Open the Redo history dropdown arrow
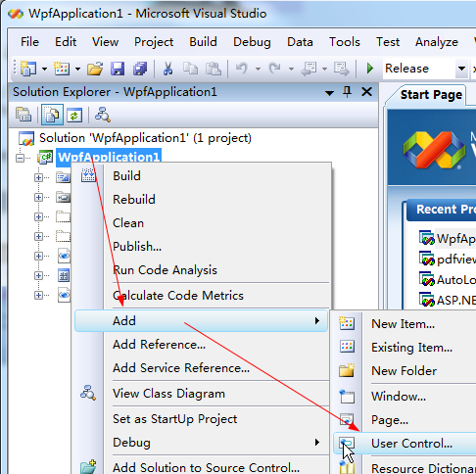476x474 pixels. pyautogui.click(x=291, y=69)
